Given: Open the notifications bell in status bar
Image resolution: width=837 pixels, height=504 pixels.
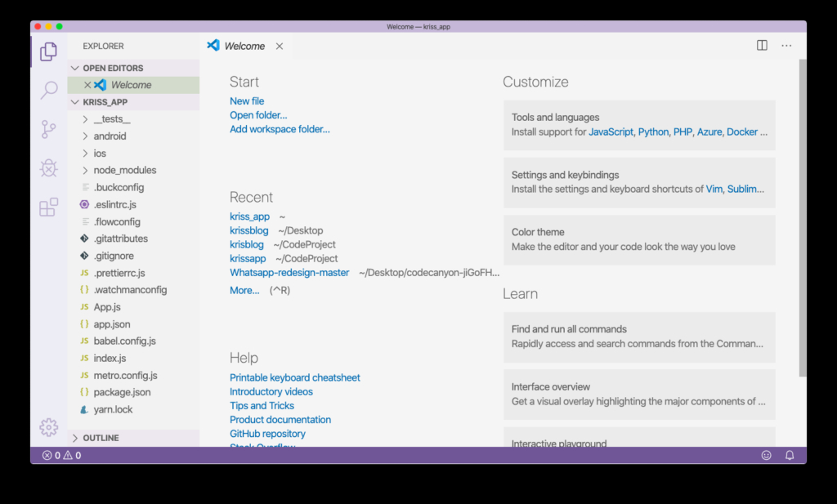Looking at the screenshot, I should click(790, 455).
